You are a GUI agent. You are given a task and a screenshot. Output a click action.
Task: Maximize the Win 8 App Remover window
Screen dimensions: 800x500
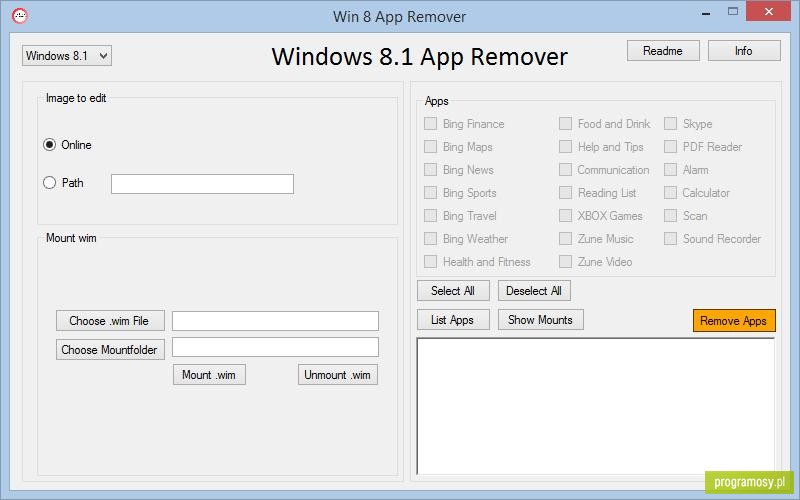pyautogui.click(x=733, y=12)
